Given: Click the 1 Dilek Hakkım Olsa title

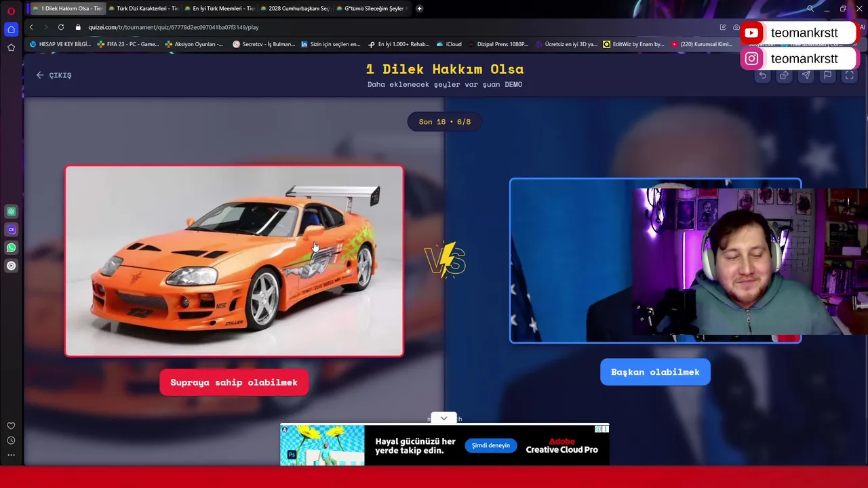Looking at the screenshot, I should 445,69.
